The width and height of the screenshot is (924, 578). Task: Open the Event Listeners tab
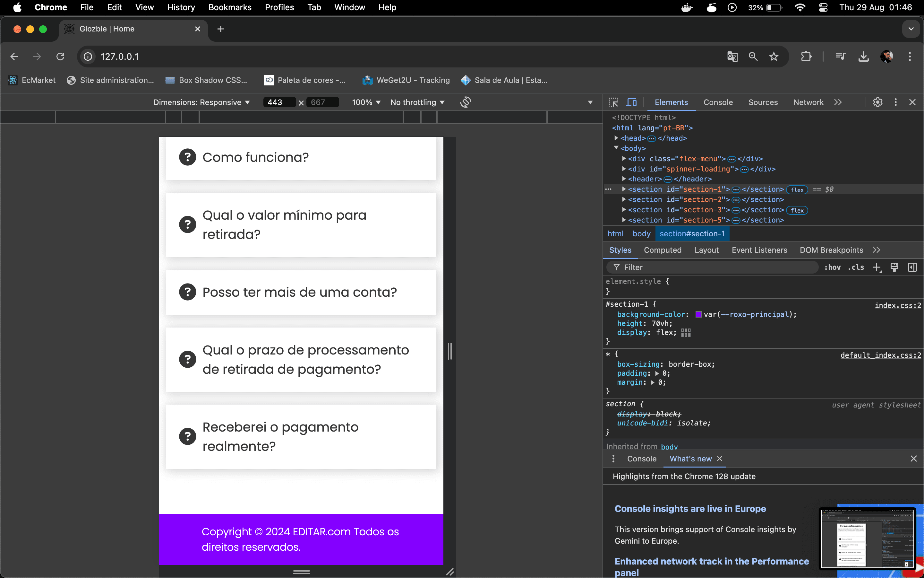coord(759,250)
